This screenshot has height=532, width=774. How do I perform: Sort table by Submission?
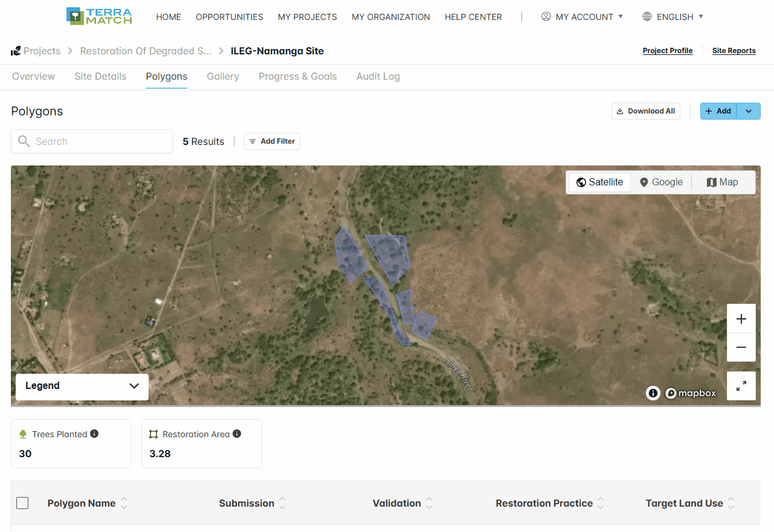tap(282, 503)
